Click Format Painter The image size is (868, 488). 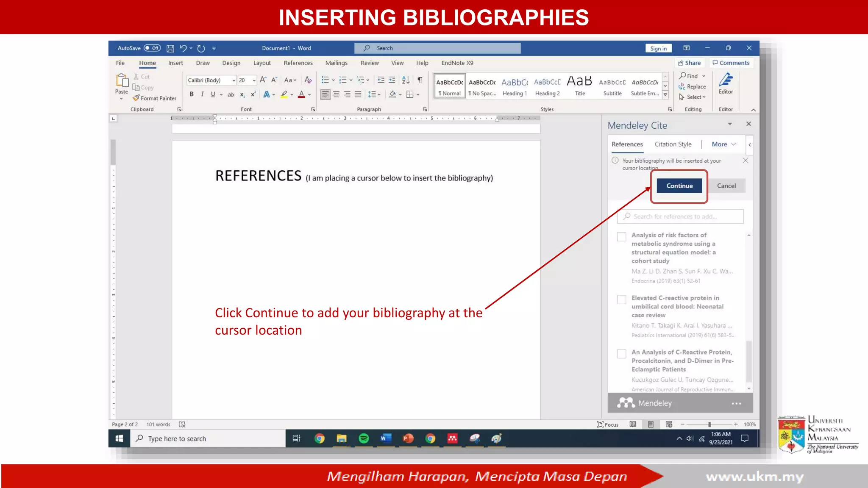[x=154, y=98]
